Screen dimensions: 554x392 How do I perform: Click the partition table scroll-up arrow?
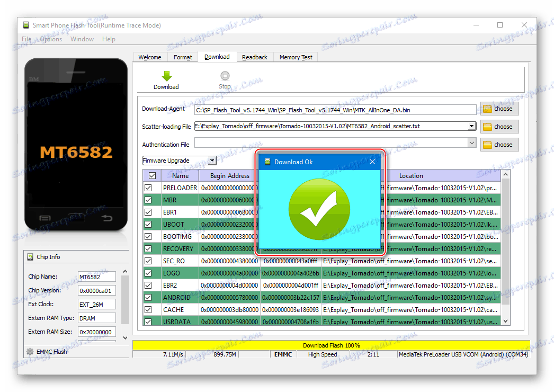506,175
